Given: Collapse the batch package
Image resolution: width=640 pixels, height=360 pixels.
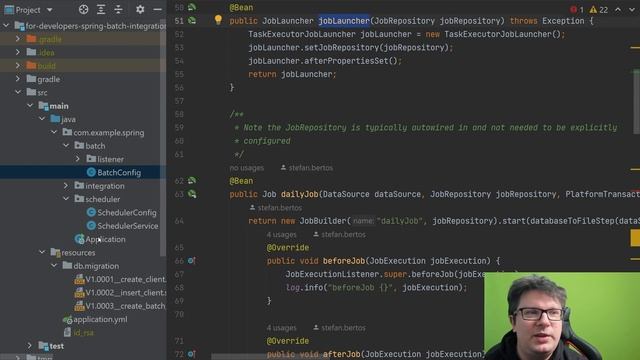Looking at the screenshot, I should click(x=66, y=145).
